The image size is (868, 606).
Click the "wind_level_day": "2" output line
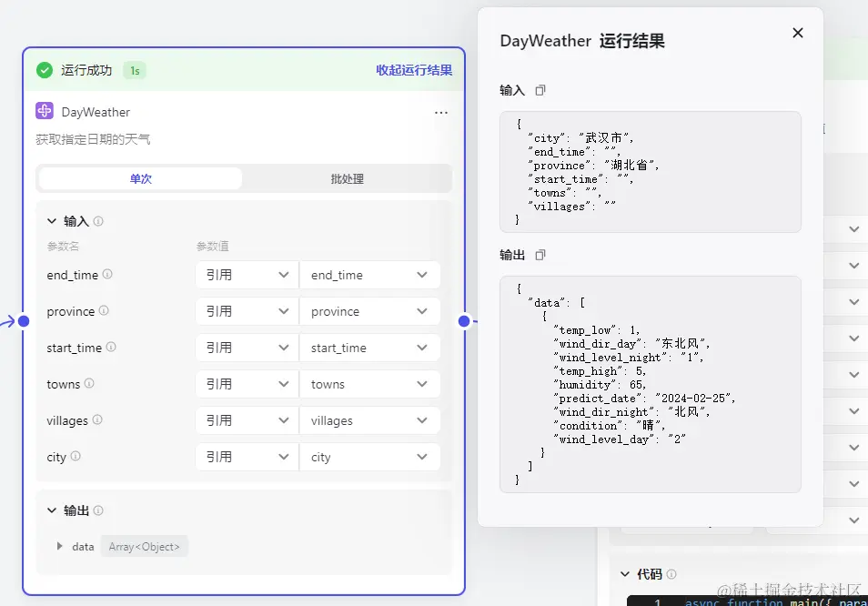tap(620, 439)
